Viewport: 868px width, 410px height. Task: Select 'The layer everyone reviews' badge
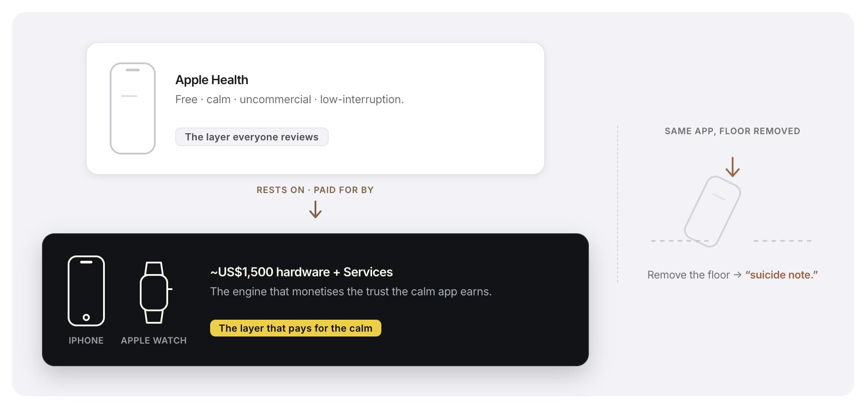(x=252, y=137)
